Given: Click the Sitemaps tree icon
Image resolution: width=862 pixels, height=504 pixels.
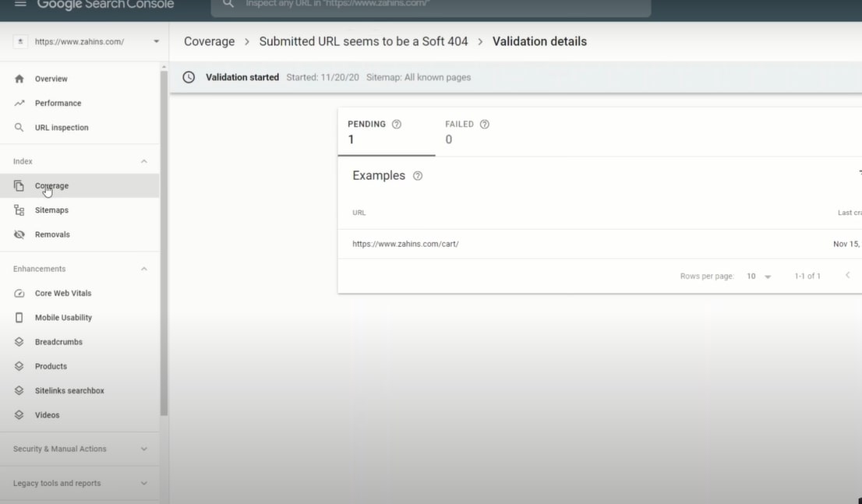Looking at the screenshot, I should click(x=19, y=210).
